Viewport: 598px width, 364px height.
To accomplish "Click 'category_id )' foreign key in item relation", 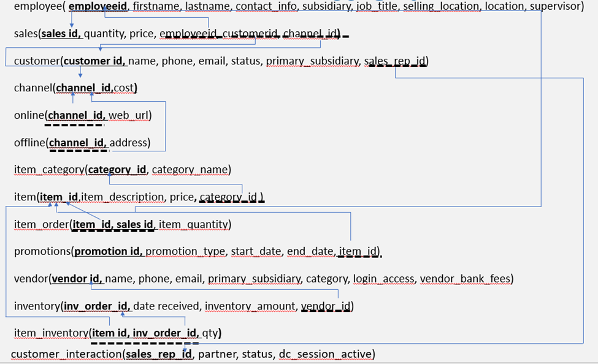I will coord(231,197).
